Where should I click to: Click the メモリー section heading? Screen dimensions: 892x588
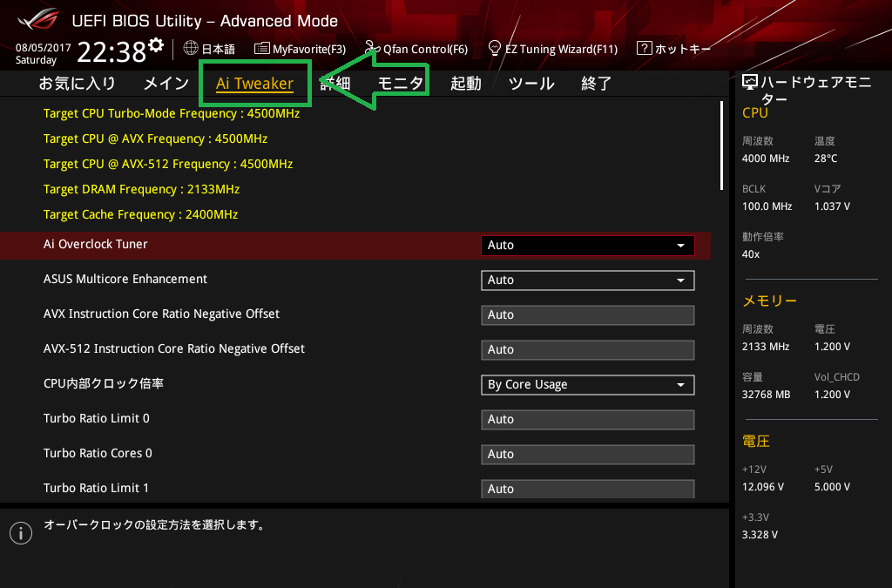(x=769, y=301)
